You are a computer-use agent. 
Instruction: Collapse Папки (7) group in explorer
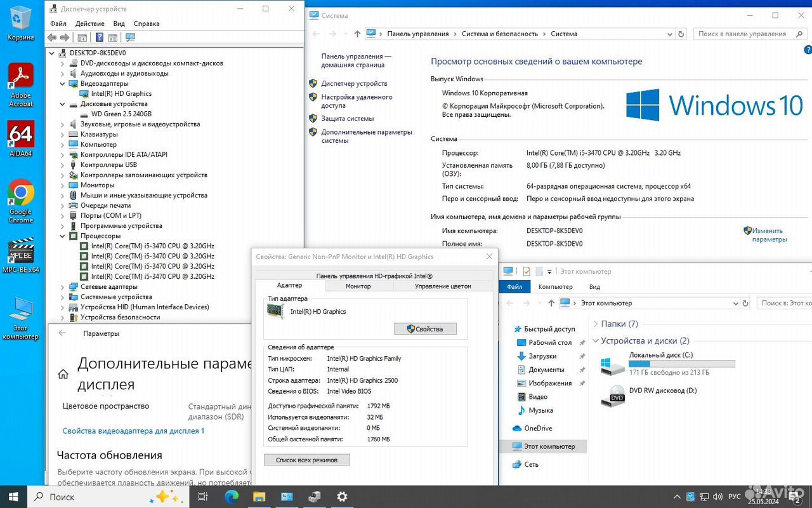[595, 324]
